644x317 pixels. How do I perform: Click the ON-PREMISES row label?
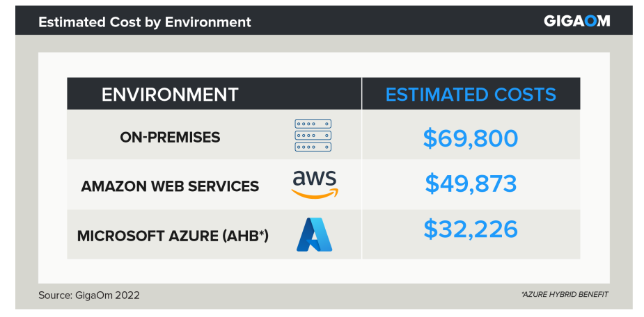click(170, 138)
